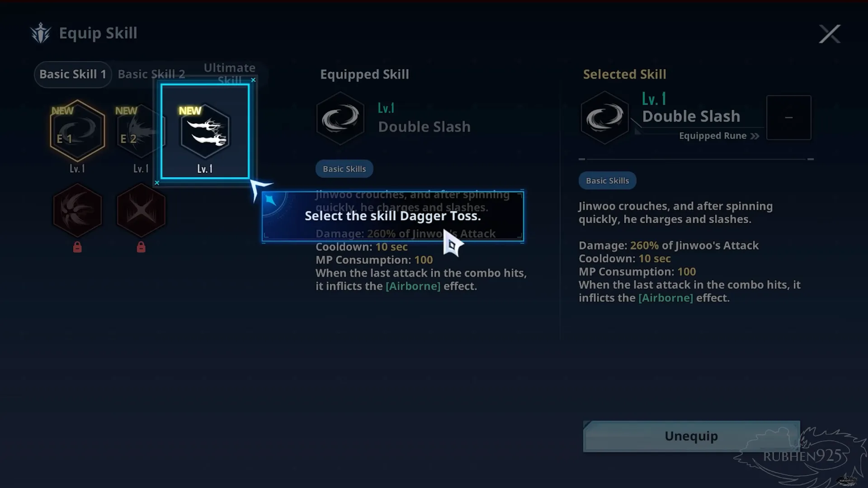
Task: Click the [Airborne] keyword in Selected Skill description
Action: (665, 298)
